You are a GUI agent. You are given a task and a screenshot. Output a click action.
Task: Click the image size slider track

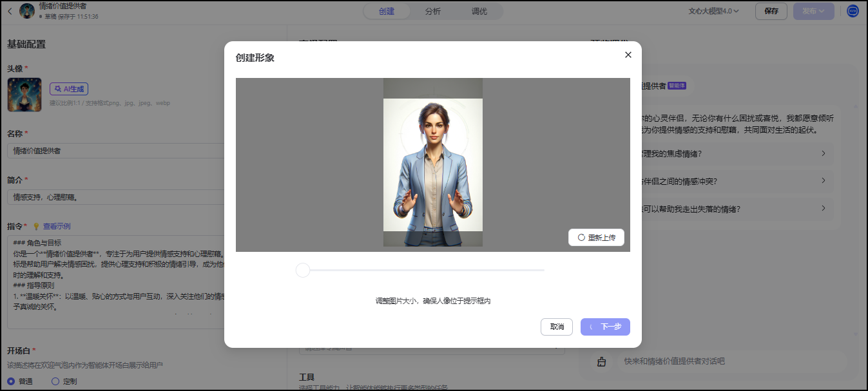420,271
